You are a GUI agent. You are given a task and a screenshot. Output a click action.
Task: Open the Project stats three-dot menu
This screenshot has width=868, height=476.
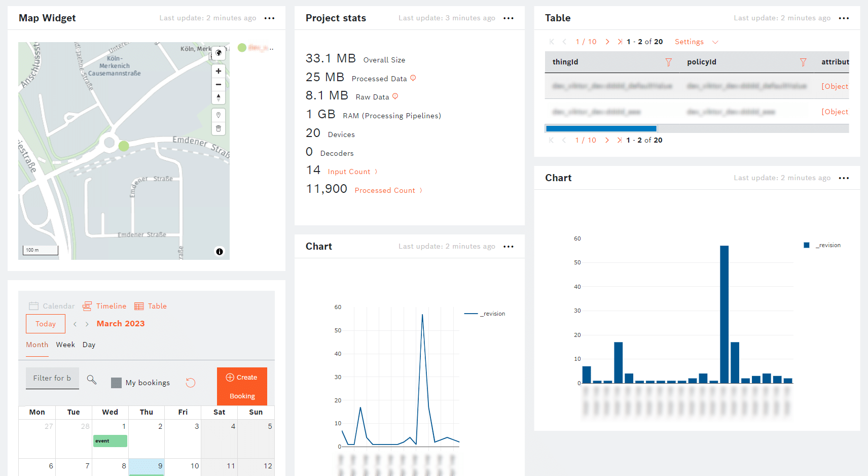508,18
